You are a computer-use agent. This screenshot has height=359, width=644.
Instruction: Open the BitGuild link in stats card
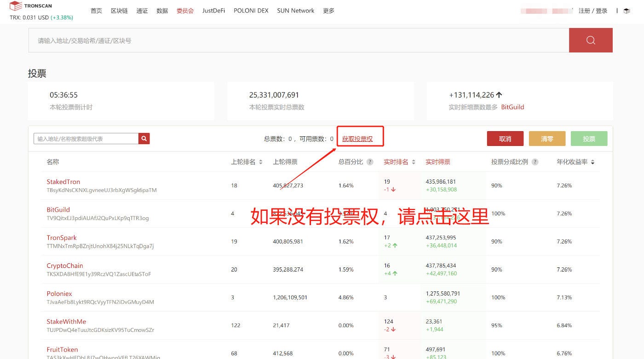click(512, 107)
